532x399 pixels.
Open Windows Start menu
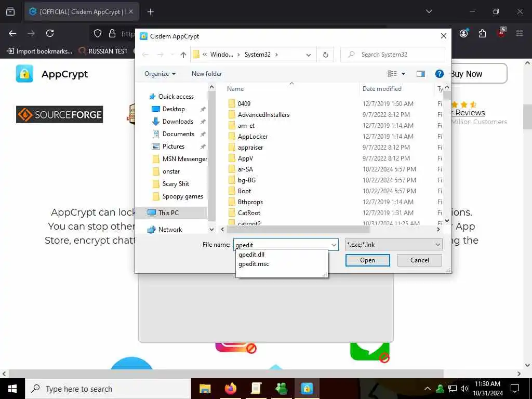[12, 389]
